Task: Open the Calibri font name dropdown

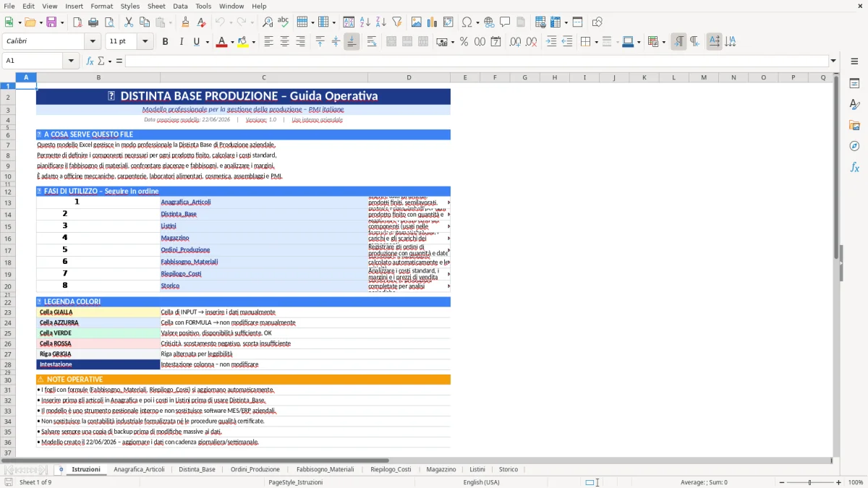Action: click(93, 42)
